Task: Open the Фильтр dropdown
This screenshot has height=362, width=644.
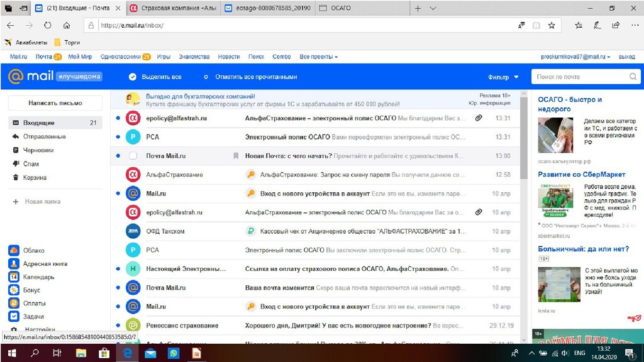Action: point(503,77)
